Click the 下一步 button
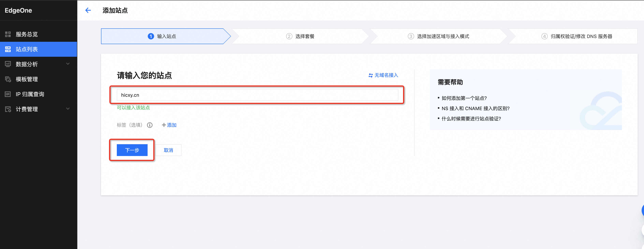 click(132, 150)
